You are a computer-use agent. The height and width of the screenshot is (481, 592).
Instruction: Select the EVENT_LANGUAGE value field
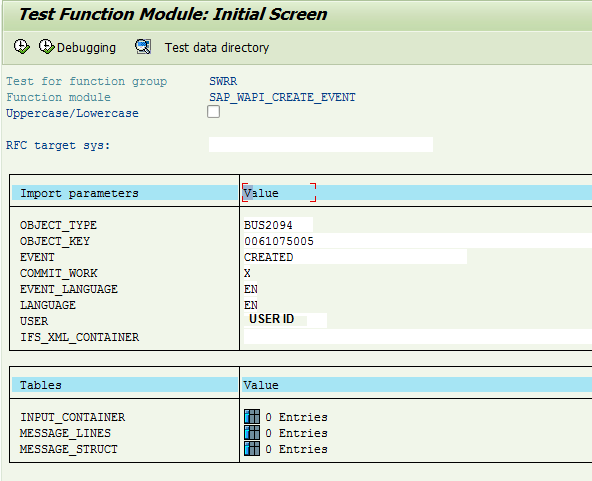click(x=251, y=289)
